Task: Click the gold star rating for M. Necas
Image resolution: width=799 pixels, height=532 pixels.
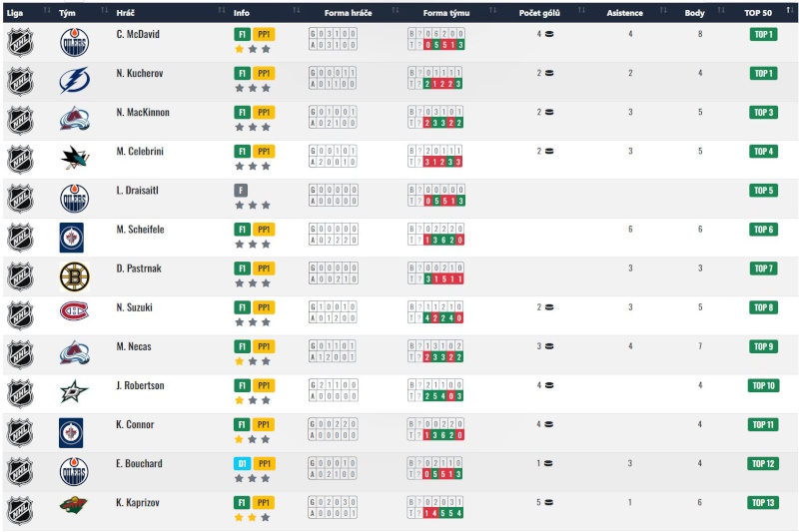Action: pyautogui.click(x=240, y=361)
